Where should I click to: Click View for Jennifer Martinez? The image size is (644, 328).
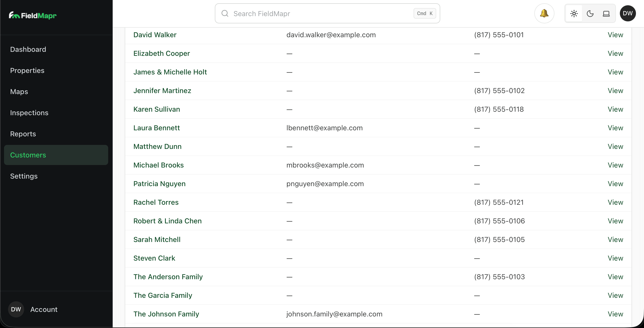(x=615, y=91)
